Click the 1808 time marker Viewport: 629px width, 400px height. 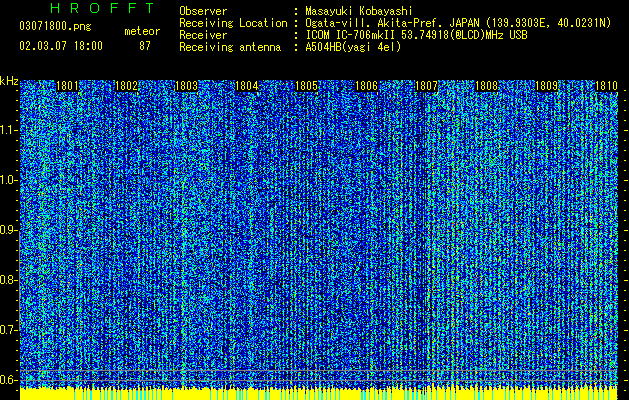click(x=487, y=86)
